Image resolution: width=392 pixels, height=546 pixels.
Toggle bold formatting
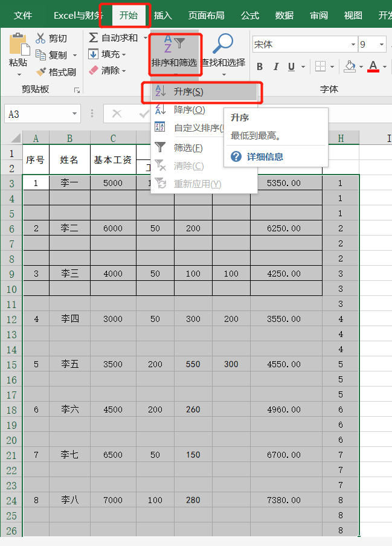click(x=260, y=66)
